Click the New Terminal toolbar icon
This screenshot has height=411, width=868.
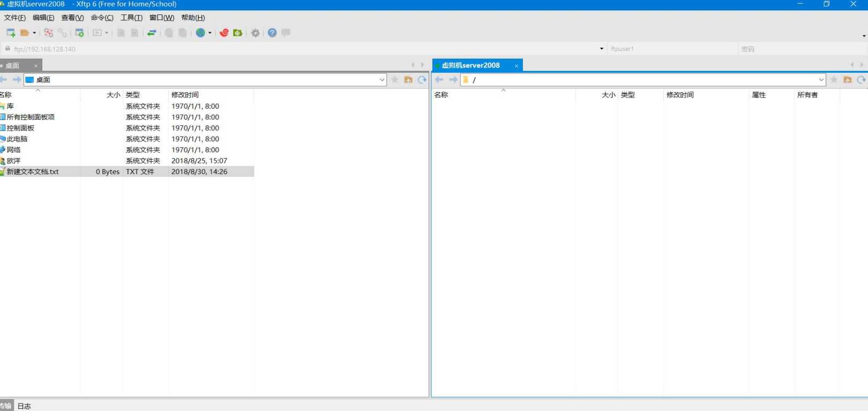[97, 33]
